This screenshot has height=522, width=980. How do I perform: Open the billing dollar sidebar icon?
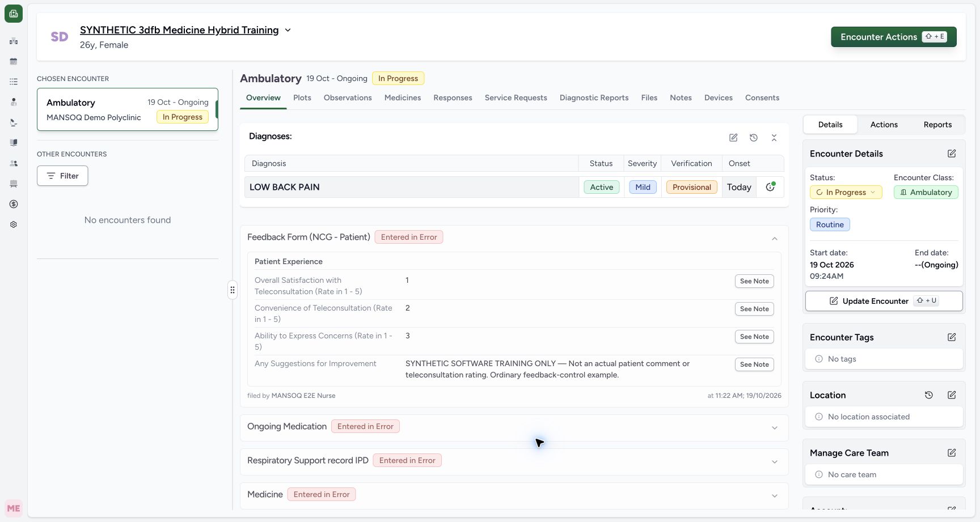tap(14, 204)
